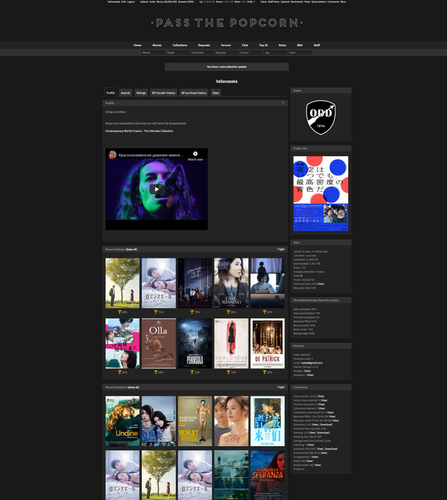Select the Stats tab

click(216, 93)
